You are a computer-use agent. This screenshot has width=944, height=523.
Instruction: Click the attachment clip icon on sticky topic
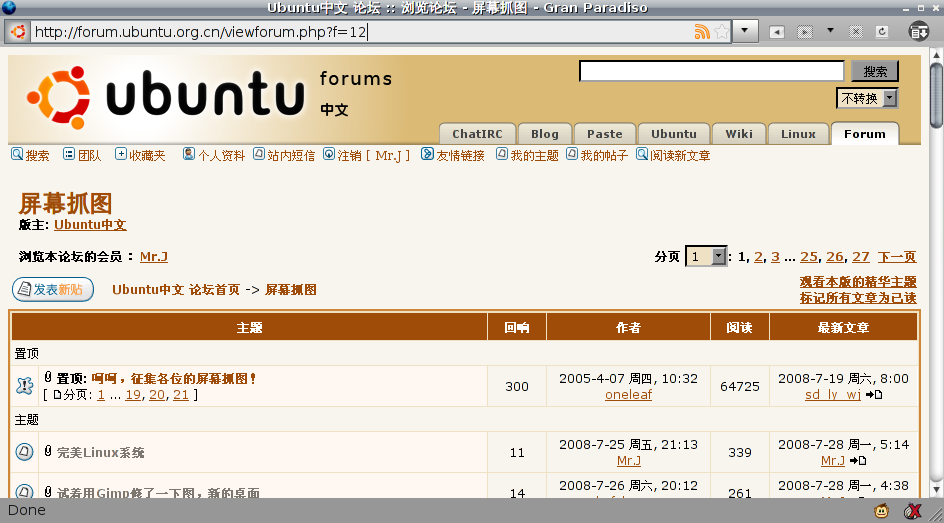pyautogui.click(x=48, y=378)
